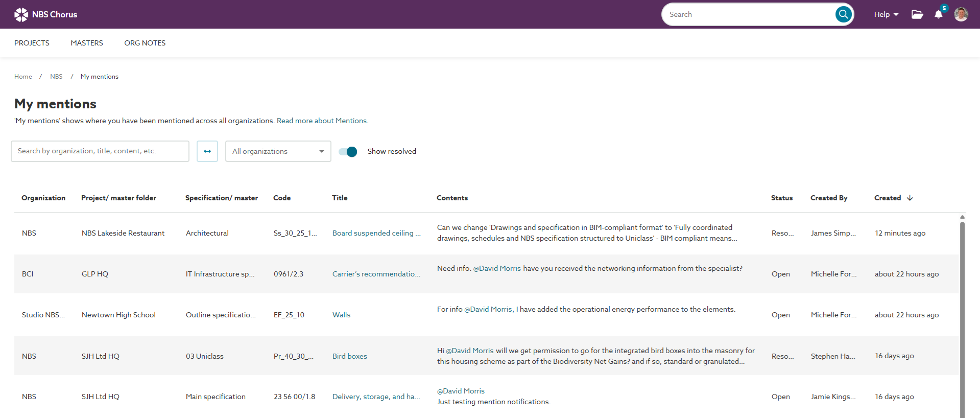
Task: Open the notifications bell
Action: click(939, 14)
